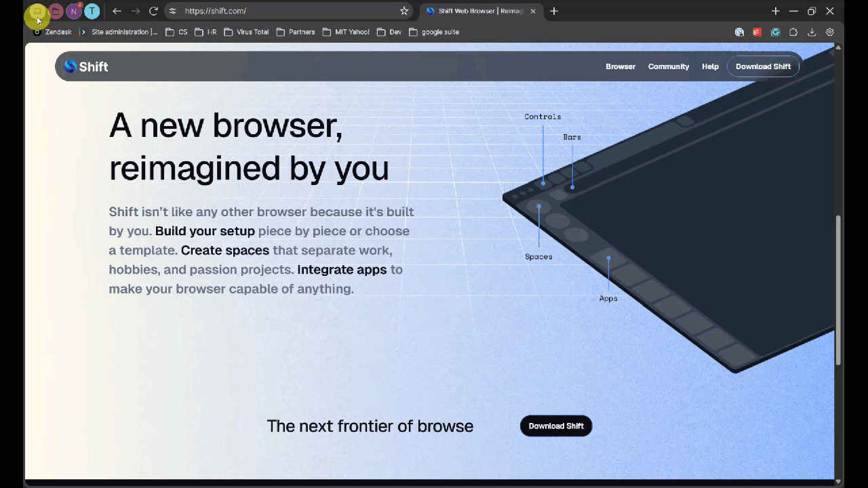Bookmark the page with the star icon
Image resolution: width=868 pixels, height=488 pixels.
pyautogui.click(x=404, y=12)
